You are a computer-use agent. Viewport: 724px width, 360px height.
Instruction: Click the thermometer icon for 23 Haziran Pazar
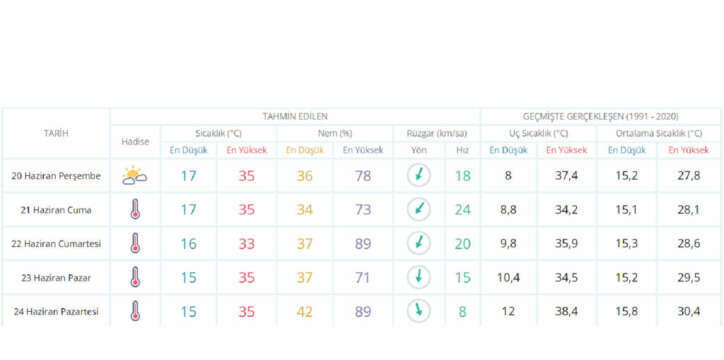pos(135,277)
